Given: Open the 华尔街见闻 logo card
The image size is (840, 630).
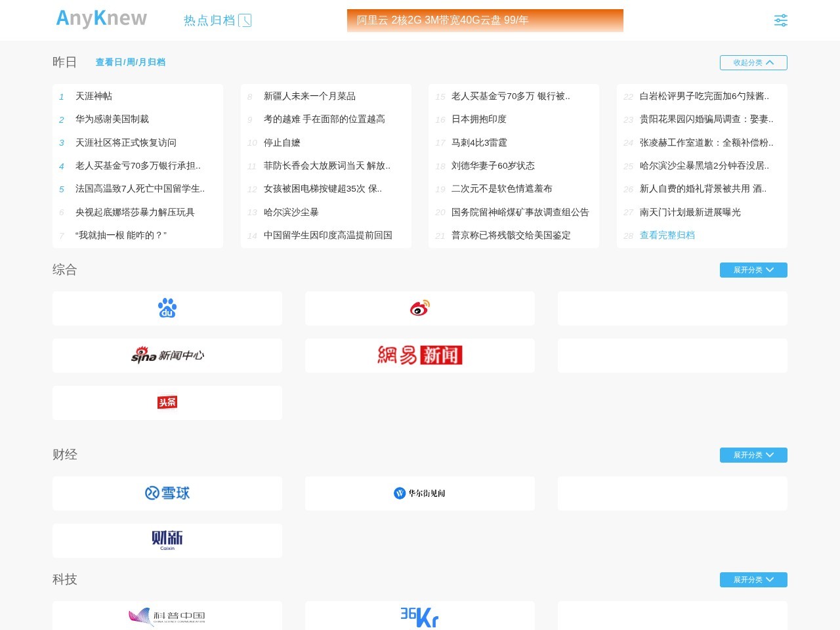Looking at the screenshot, I should [x=420, y=493].
